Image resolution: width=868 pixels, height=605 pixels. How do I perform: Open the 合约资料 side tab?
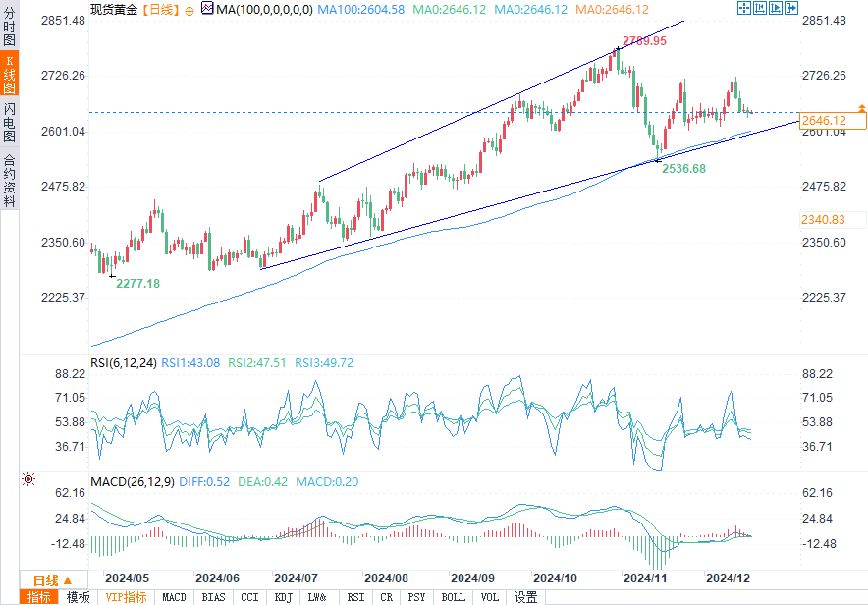pyautogui.click(x=9, y=181)
